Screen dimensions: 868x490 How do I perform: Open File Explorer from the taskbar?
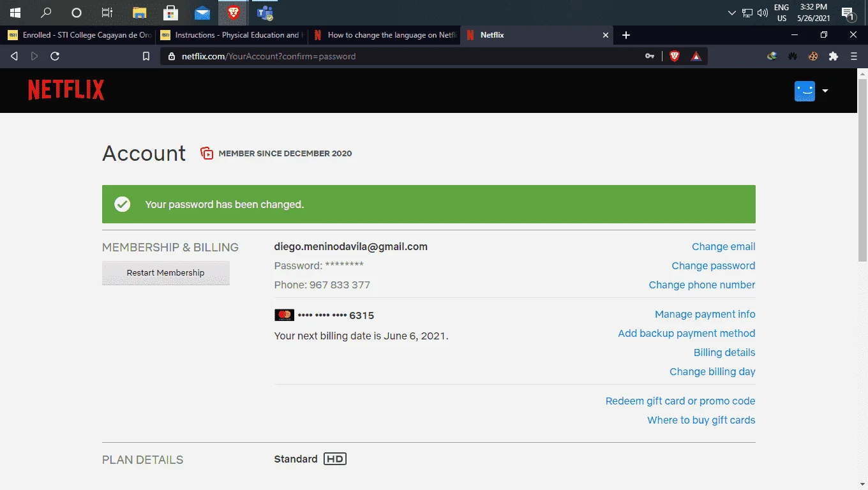coord(140,13)
